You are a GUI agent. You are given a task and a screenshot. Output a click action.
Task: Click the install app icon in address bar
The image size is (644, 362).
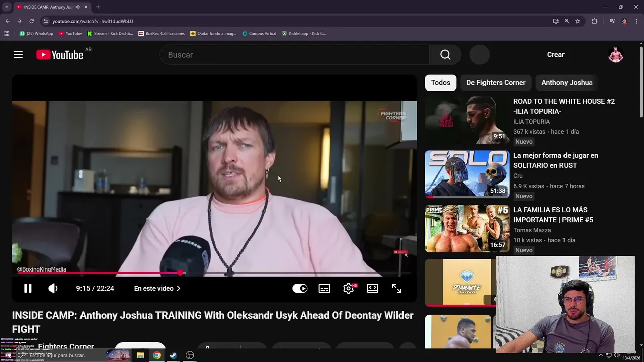pos(555,21)
